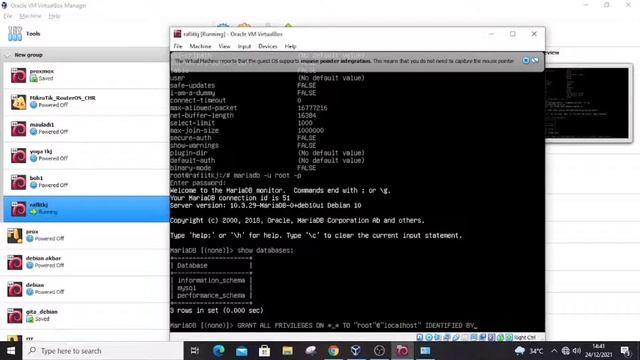Select the MikroTik_RouterOS_CHR virtual machine

(x=86, y=102)
